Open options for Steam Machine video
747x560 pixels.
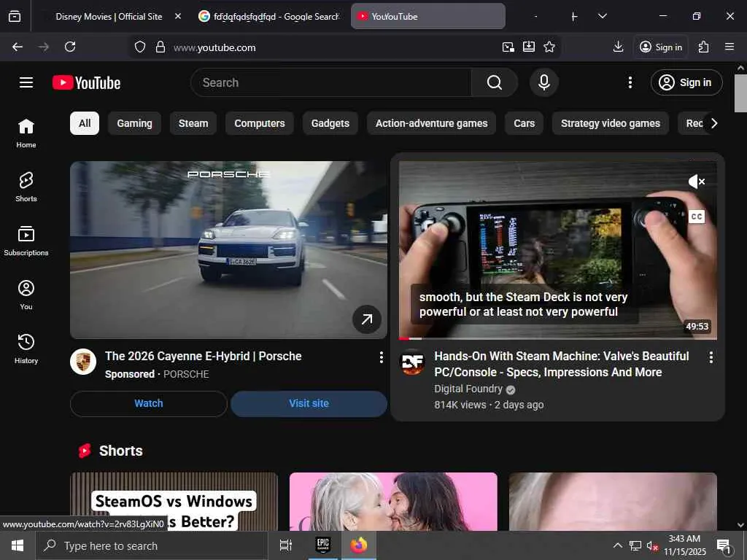coord(711,357)
